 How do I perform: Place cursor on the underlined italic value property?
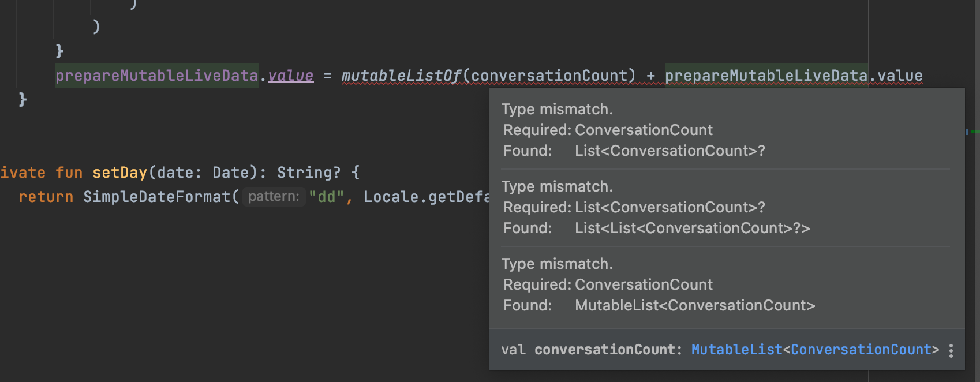[290, 76]
